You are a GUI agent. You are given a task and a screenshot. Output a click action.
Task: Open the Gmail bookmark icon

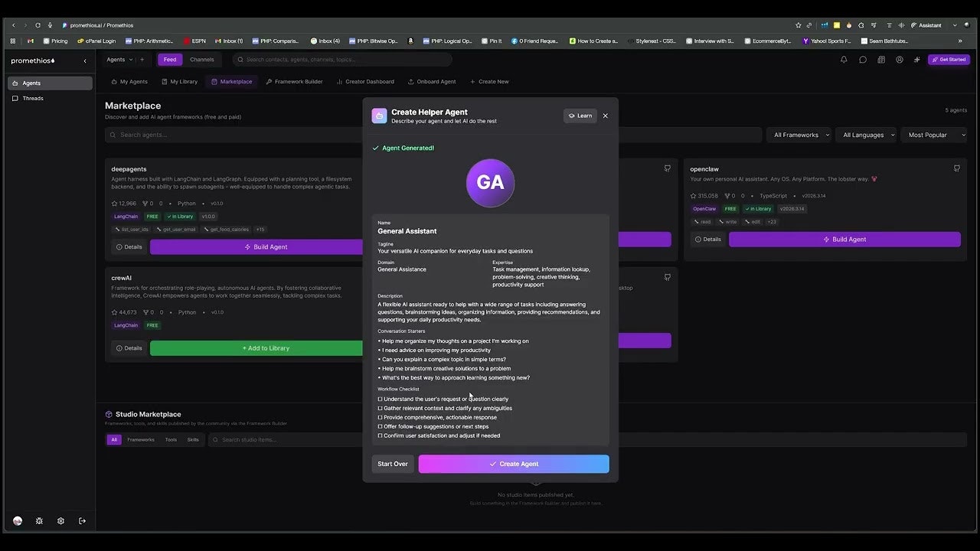point(31,41)
